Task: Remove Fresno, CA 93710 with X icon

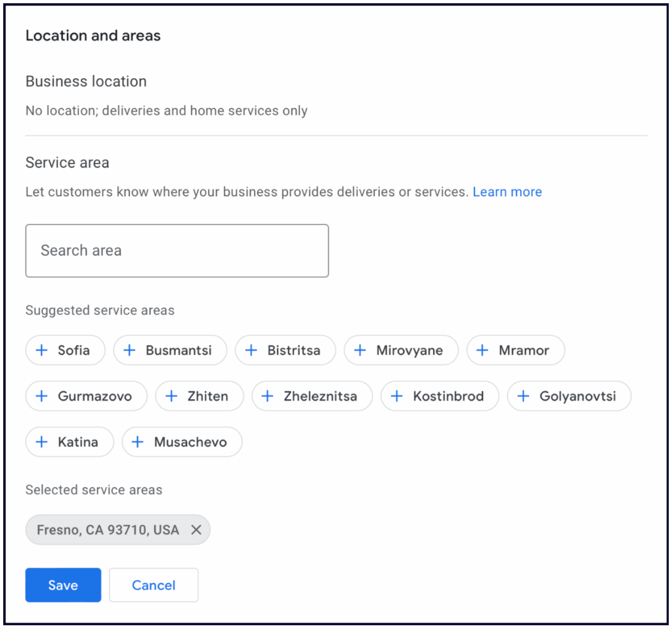Action: click(x=196, y=530)
